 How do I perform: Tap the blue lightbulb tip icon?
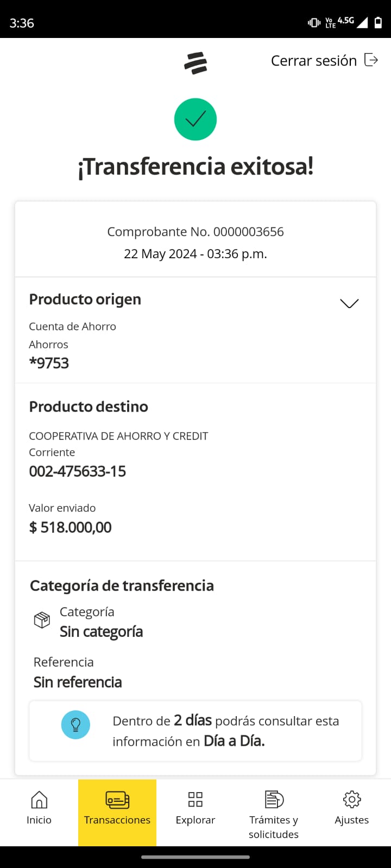(75, 725)
